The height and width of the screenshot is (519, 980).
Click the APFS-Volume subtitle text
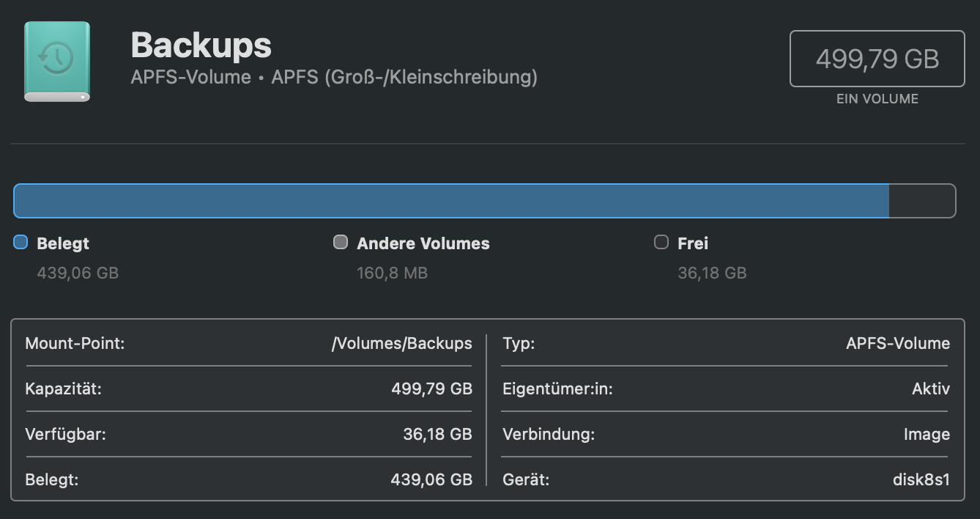tap(334, 77)
